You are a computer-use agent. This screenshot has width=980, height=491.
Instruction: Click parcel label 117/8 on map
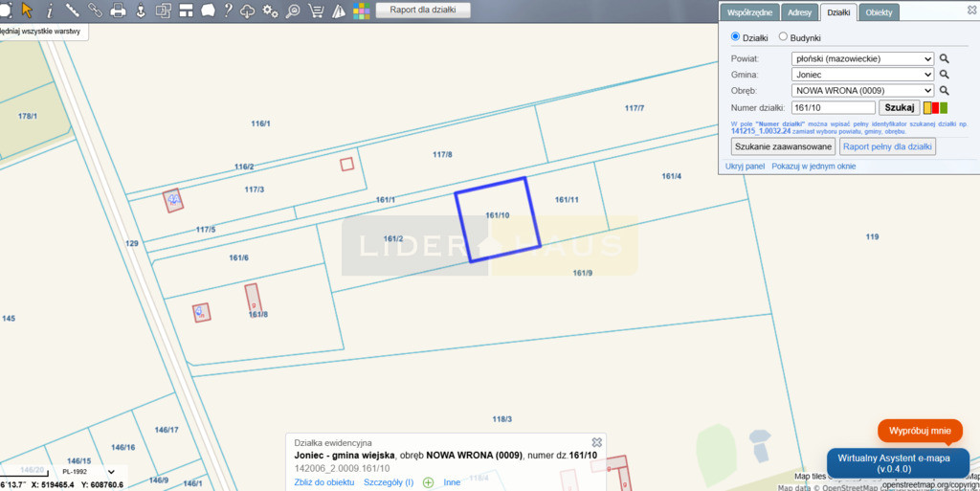442,154
